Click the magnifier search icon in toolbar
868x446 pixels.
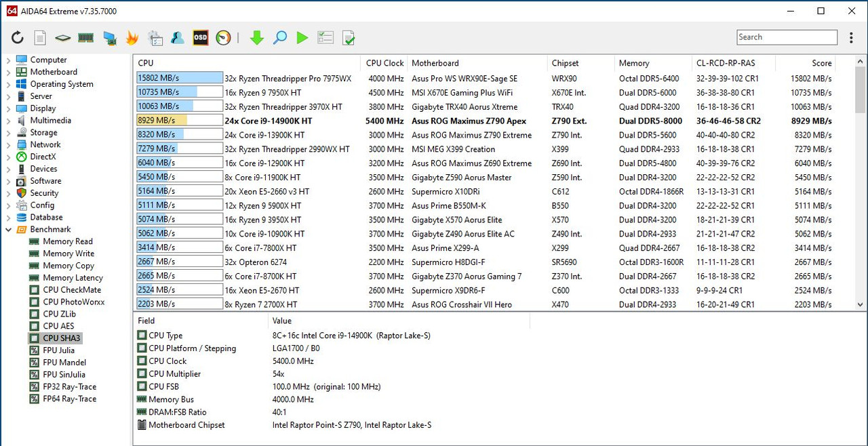point(279,38)
